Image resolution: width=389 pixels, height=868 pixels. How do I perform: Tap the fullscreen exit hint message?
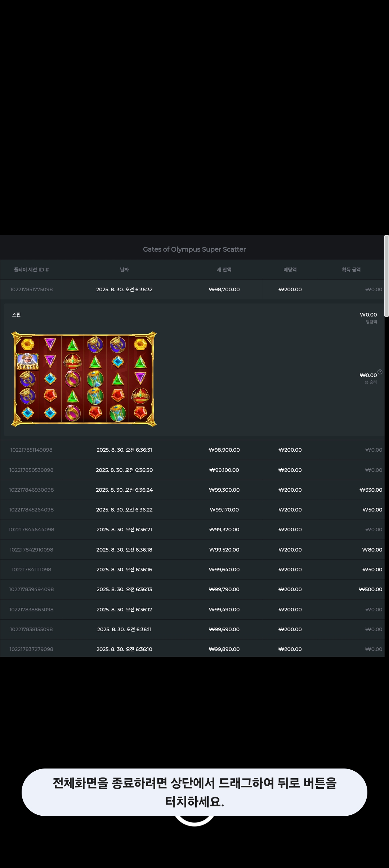(194, 792)
